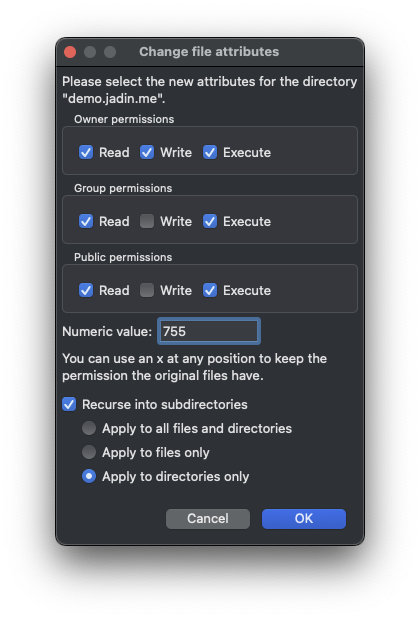
Task: Select Apply to all files and directories
Action: 89,428
